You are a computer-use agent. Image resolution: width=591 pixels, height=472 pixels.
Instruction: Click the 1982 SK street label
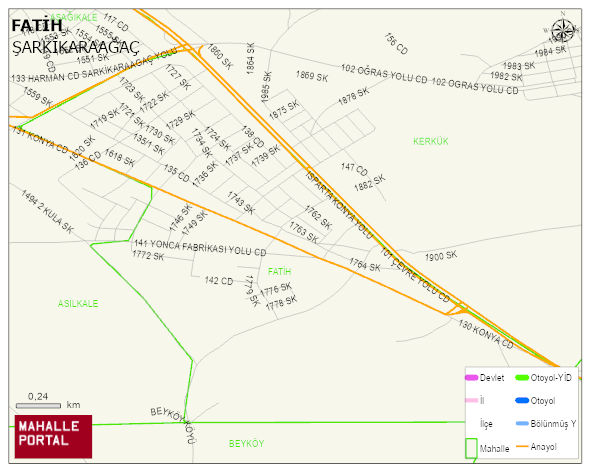pyautogui.click(x=506, y=76)
